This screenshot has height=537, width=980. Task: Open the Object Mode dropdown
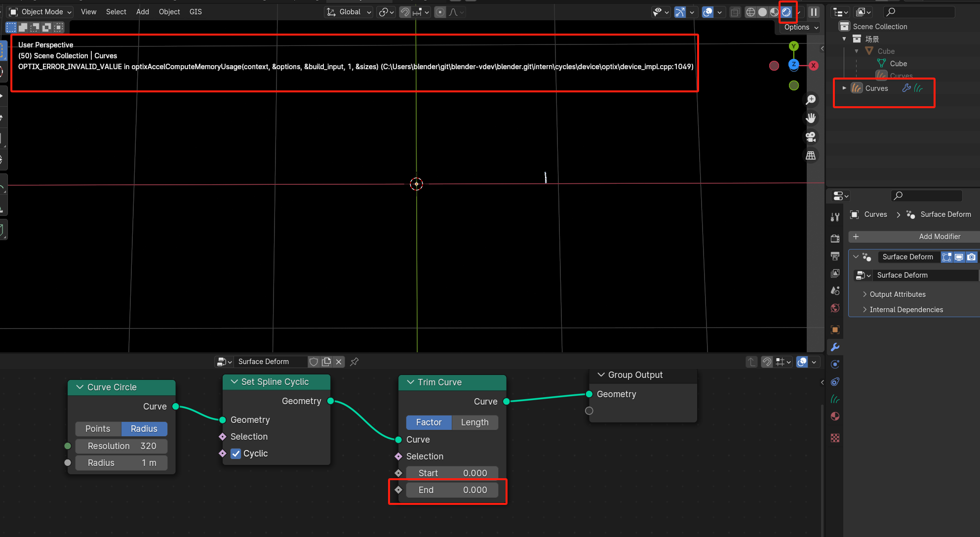coord(41,12)
